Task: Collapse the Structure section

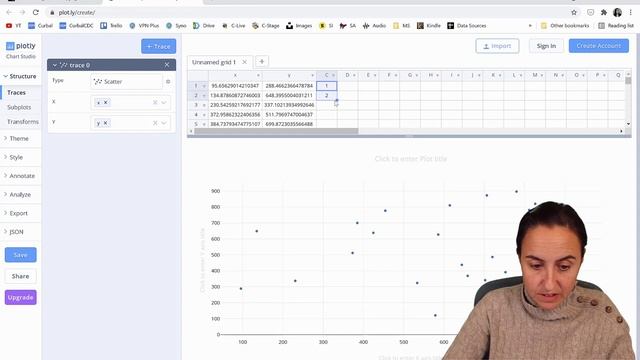Action: [x=20, y=76]
